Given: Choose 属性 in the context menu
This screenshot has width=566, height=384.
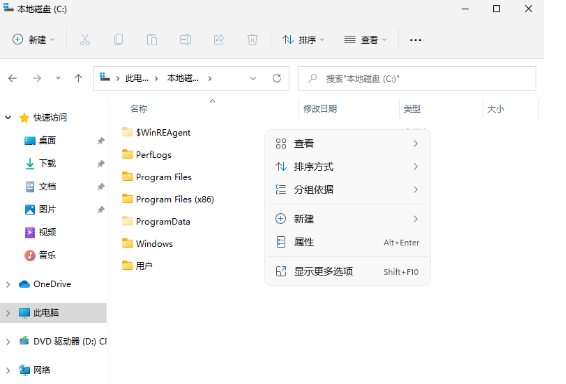Looking at the screenshot, I should (x=347, y=242).
